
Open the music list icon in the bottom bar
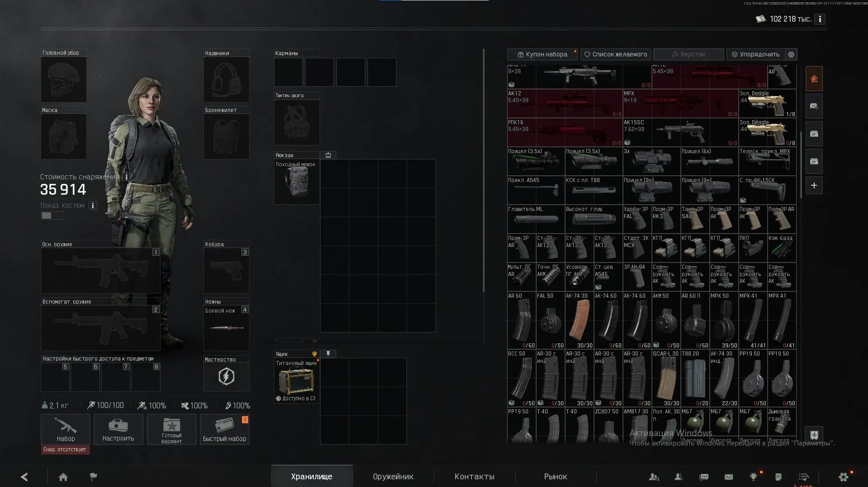(804, 477)
